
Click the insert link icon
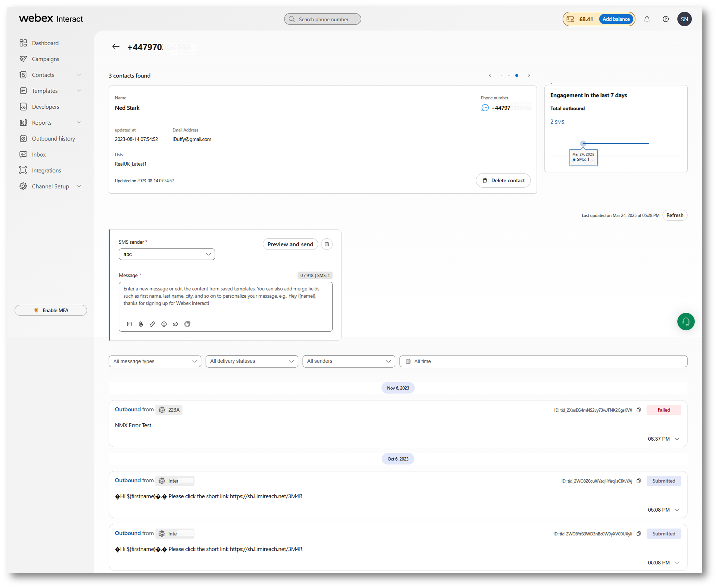tap(152, 324)
